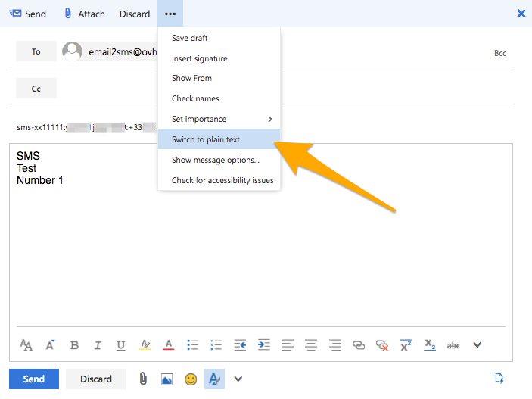The height and width of the screenshot is (399, 532).
Task: Insert a hyperlink with the link icon
Action: (x=359, y=345)
